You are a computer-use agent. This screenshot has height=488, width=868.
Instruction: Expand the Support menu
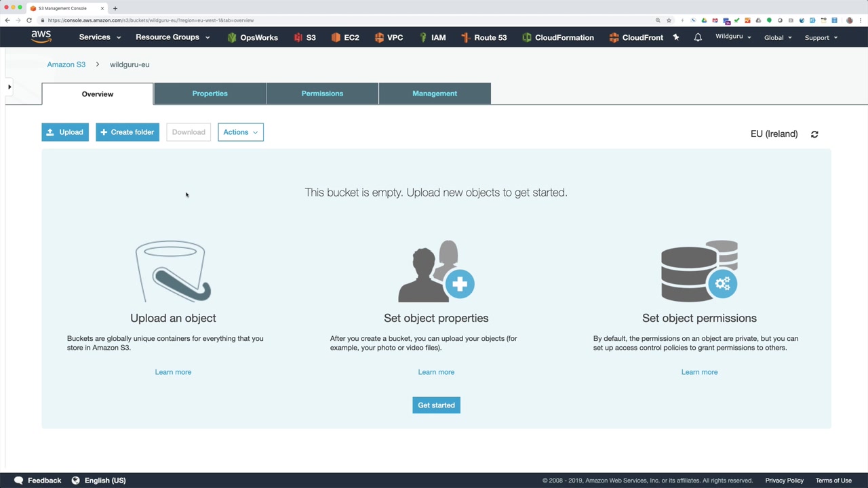coord(821,37)
